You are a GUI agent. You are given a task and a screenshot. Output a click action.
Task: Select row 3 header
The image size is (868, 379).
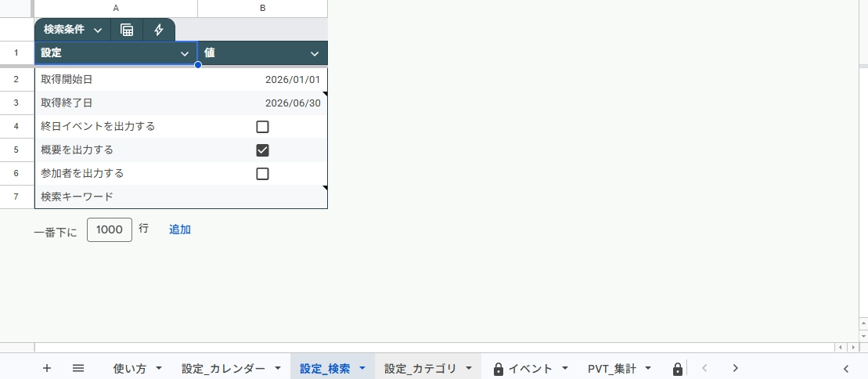(16, 103)
